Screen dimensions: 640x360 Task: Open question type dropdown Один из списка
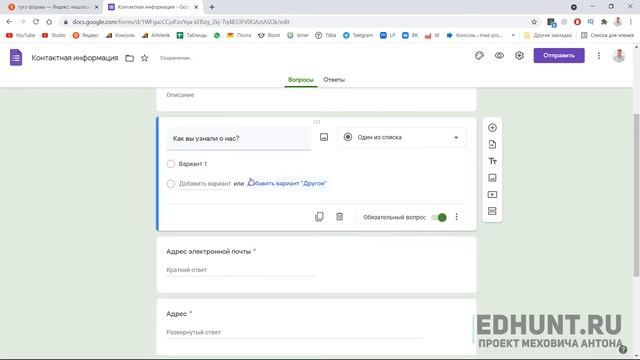[402, 138]
